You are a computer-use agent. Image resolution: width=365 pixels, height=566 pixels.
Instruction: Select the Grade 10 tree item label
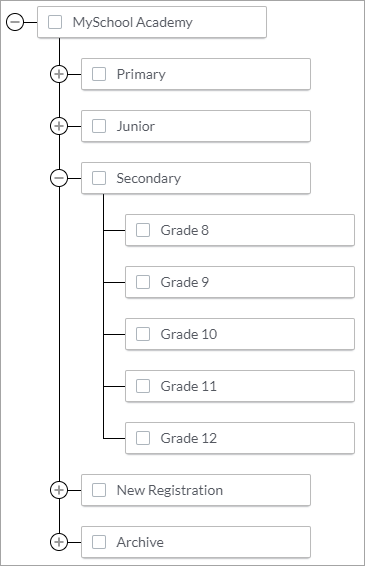[189, 334]
